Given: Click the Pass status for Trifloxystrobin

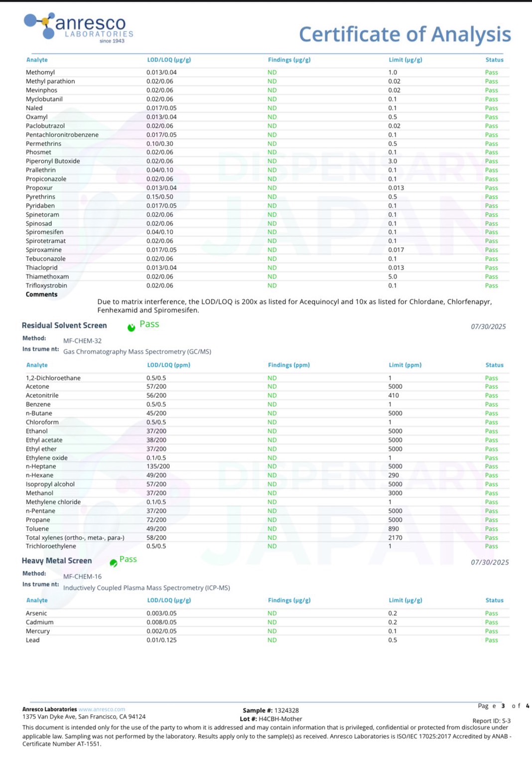Looking at the screenshot, I should coord(491,286).
